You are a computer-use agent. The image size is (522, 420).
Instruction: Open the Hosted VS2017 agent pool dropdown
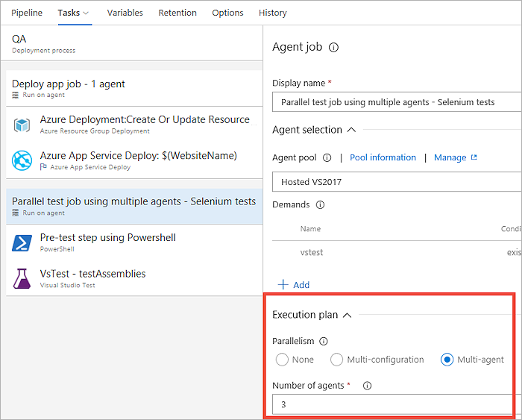click(x=397, y=182)
